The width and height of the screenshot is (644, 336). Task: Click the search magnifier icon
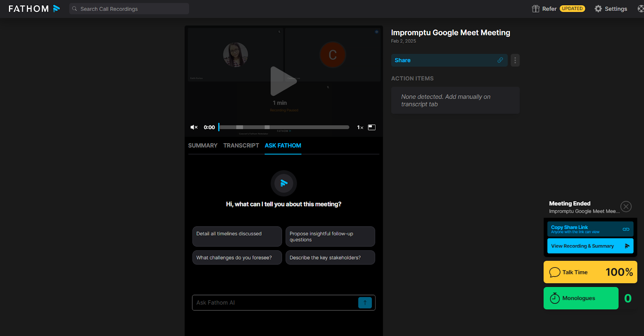click(x=74, y=8)
